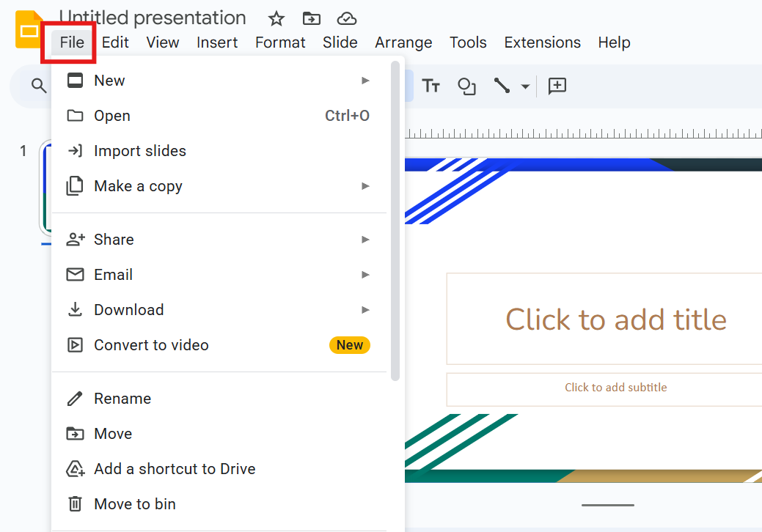
Task: Expand the Share submenu
Action: [219, 240]
